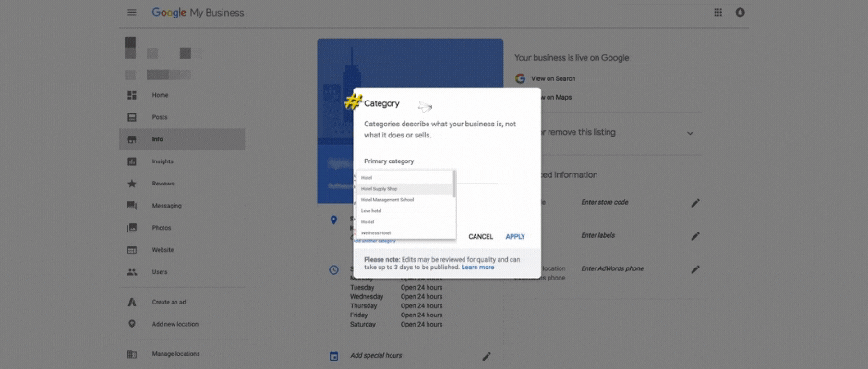
Task: Click the Enter store code field
Action: pos(605,202)
